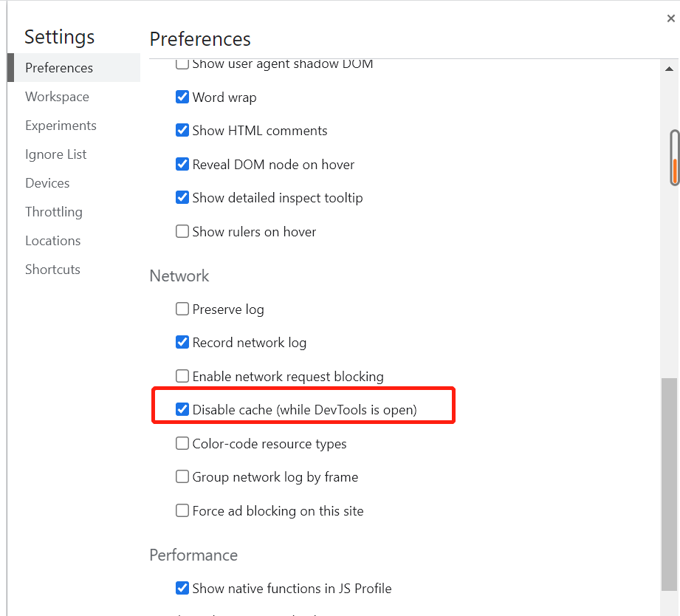The image size is (680, 616).
Task: Toggle Reveal DOM node on hover
Action: (x=182, y=165)
